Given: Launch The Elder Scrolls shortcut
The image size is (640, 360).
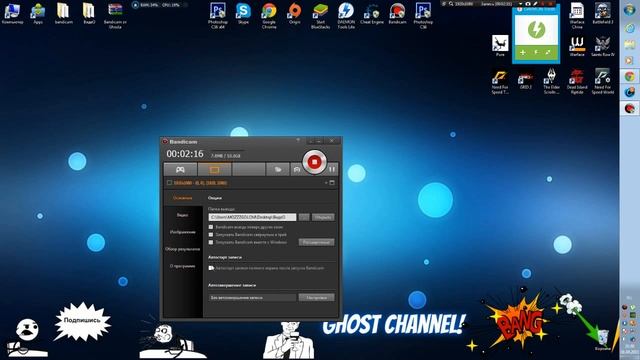Looking at the screenshot, I should (x=551, y=81).
